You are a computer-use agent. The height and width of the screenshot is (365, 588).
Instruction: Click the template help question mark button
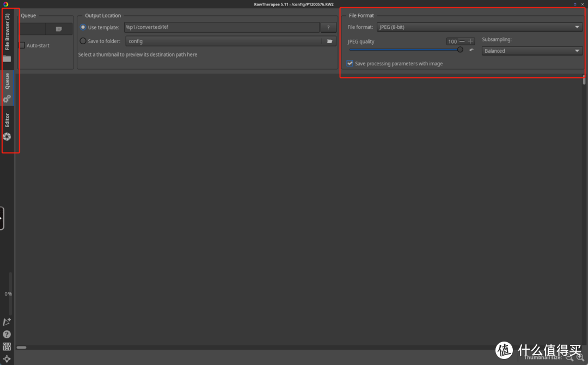(x=328, y=27)
